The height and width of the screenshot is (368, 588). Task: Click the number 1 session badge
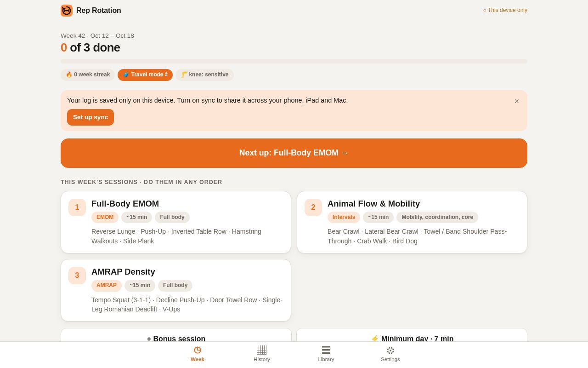coord(77,207)
